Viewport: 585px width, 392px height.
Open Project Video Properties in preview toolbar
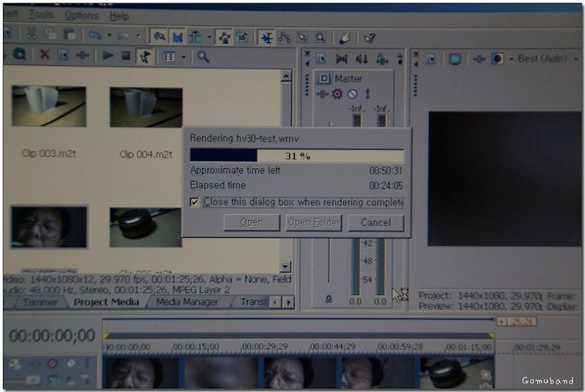[x=431, y=58]
